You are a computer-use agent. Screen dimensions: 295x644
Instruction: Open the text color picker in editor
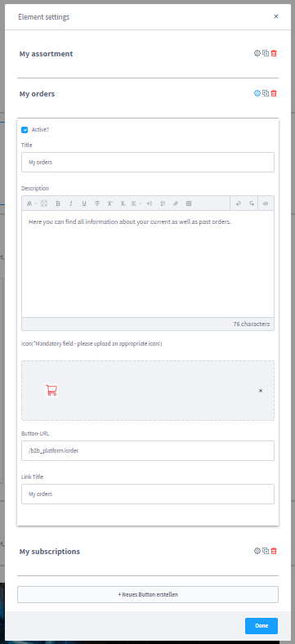[44, 203]
